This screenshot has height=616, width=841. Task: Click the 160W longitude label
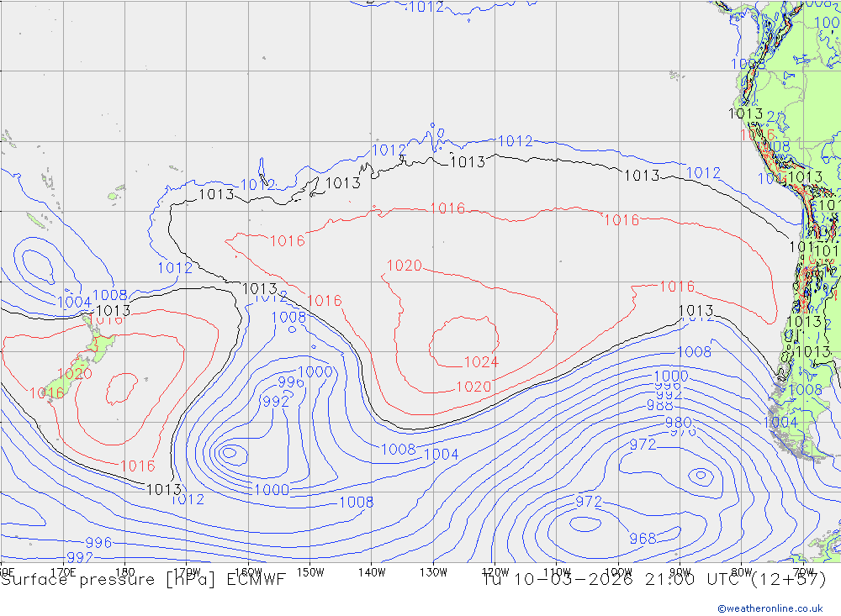coord(248,572)
